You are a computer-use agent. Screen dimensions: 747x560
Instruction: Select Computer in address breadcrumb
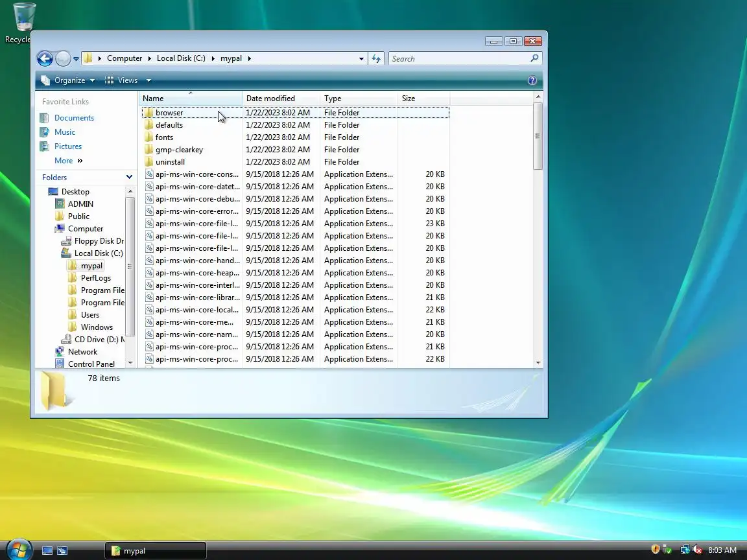(x=124, y=58)
